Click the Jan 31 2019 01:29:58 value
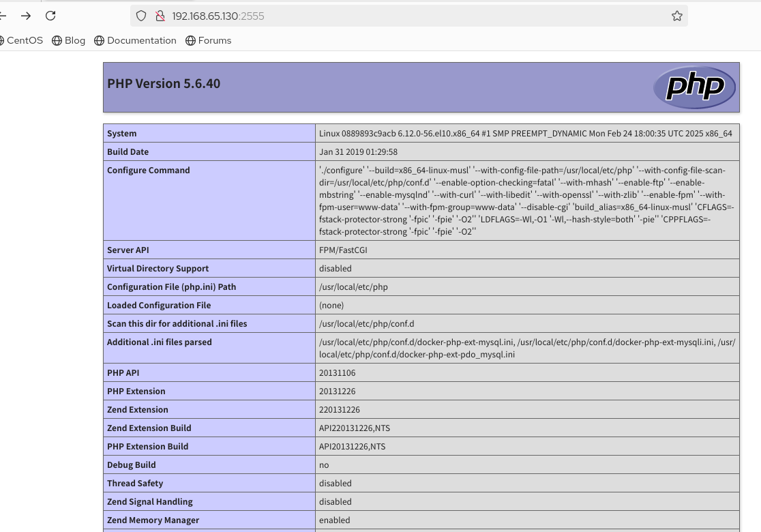Image resolution: width=761 pixels, height=532 pixels. (358, 152)
